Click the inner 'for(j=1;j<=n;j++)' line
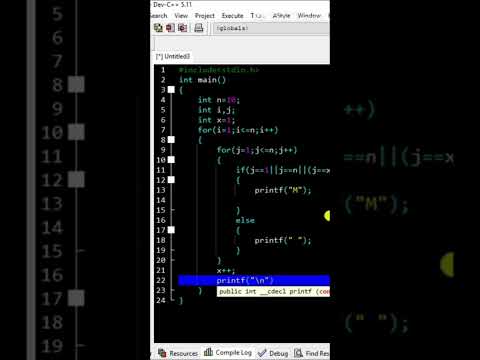Viewport: 480px width, 360px height. [x=257, y=150]
